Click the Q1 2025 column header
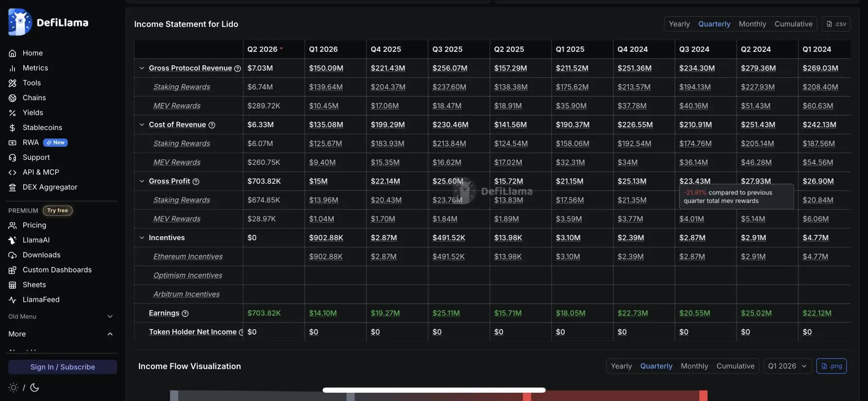 570,49
